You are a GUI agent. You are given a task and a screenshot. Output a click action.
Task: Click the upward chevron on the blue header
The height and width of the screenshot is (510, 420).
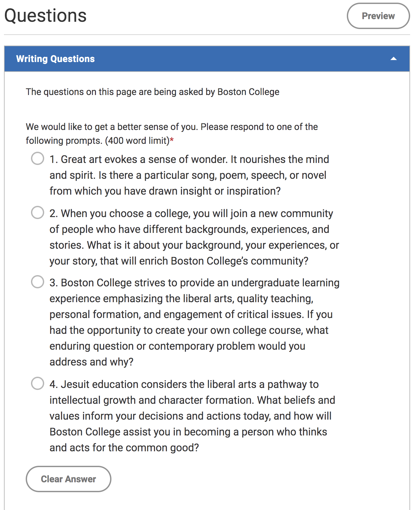394,59
